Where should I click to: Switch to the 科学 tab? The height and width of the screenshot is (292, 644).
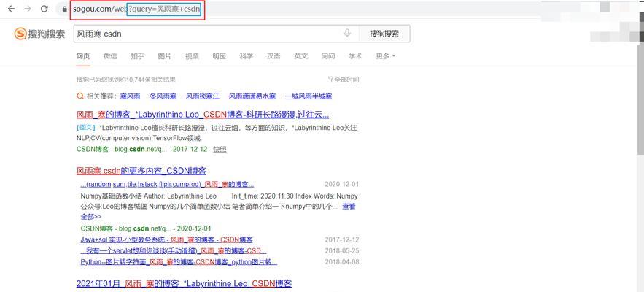[247, 56]
